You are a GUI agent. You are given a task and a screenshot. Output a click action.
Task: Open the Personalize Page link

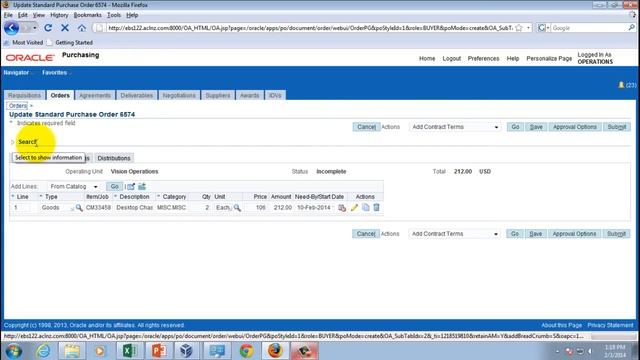point(549,59)
